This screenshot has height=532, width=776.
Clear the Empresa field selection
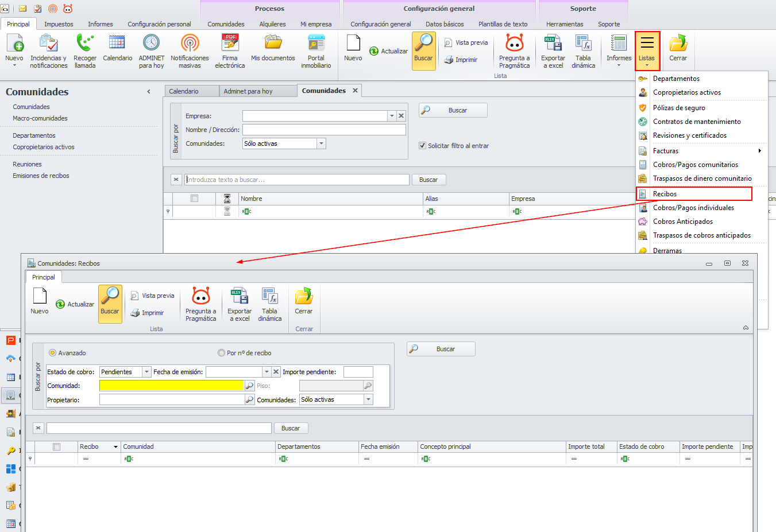401,116
